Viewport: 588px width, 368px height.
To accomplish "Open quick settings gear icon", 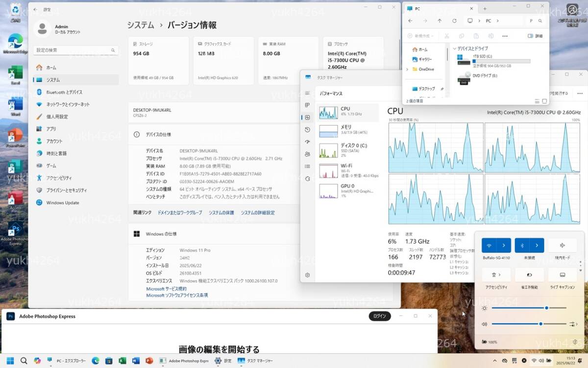I will click(575, 342).
